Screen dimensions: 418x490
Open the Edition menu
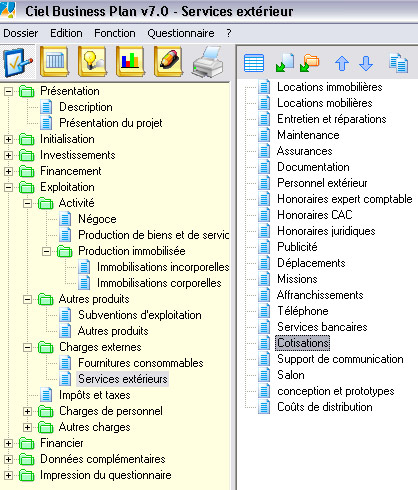click(66, 33)
